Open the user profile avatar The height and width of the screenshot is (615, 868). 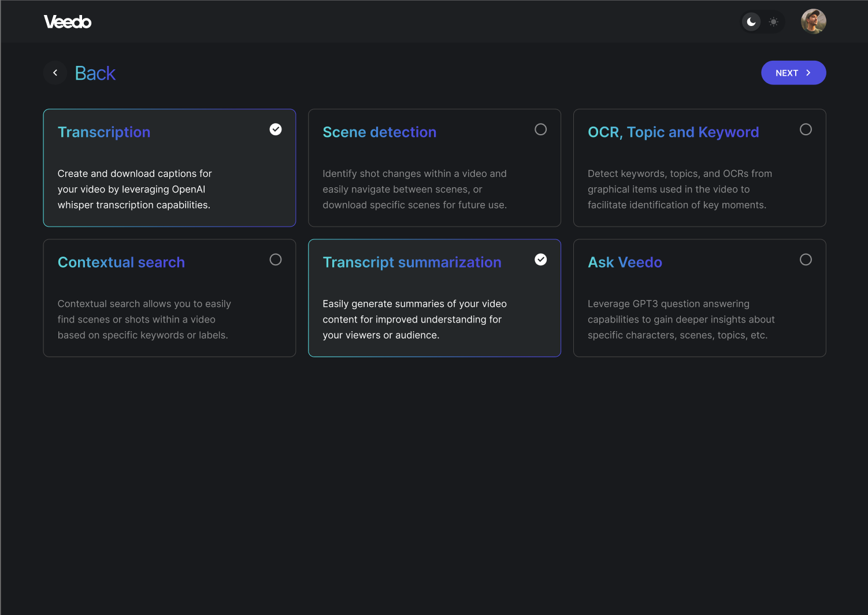tap(813, 21)
